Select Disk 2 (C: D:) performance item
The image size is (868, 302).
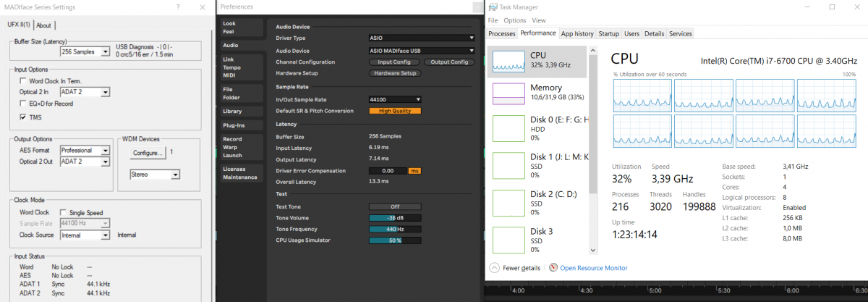pos(538,203)
